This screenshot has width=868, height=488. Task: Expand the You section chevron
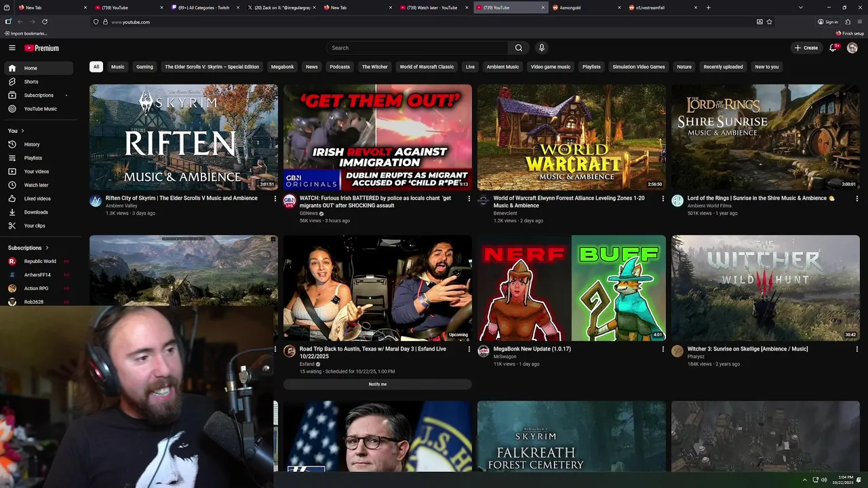pos(22,131)
